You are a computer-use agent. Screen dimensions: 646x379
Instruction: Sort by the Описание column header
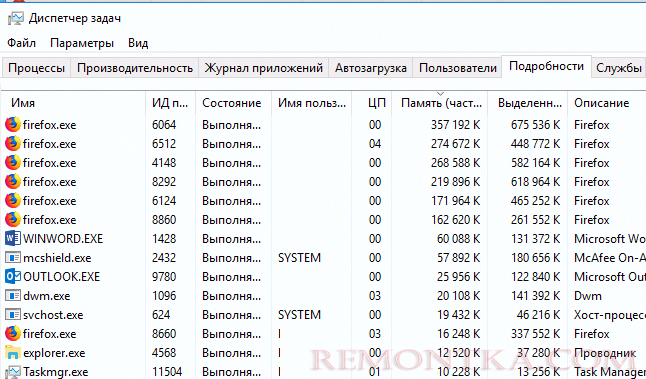tap(607, 103)
